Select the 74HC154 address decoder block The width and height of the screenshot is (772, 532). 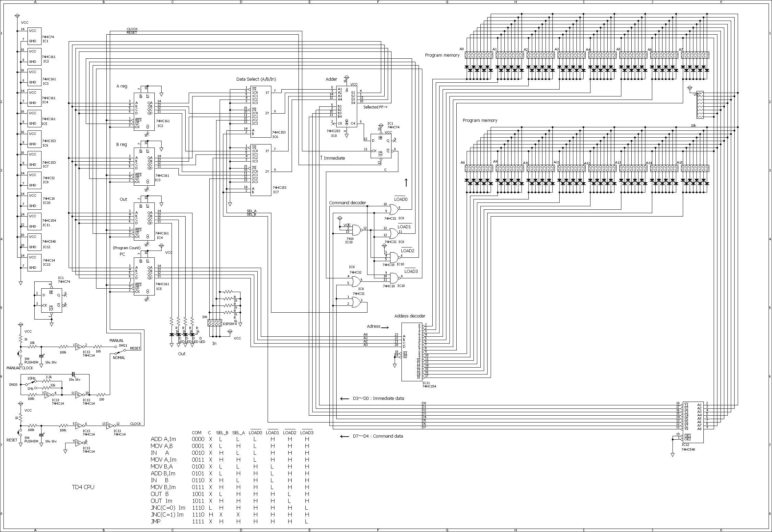(412, 352)
